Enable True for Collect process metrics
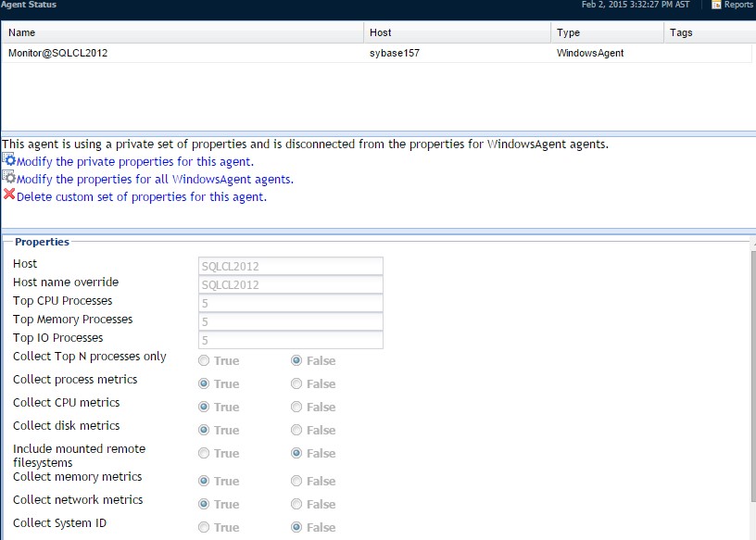 tap(203, 383)
